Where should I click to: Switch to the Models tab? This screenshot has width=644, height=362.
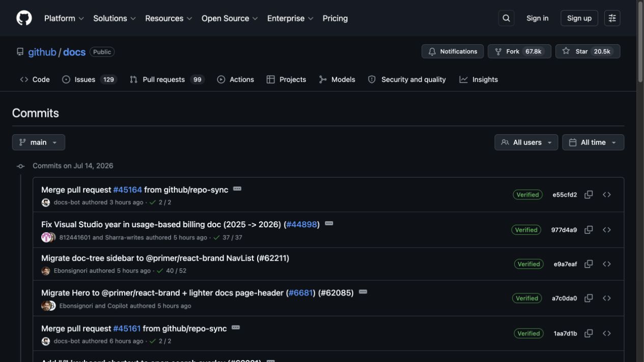(x=337, y=79)
